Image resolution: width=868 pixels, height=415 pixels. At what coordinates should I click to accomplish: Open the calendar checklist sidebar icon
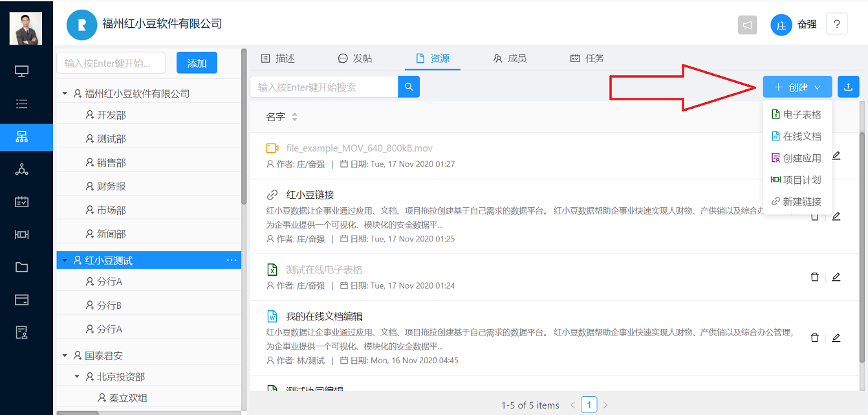coord(22,202)
